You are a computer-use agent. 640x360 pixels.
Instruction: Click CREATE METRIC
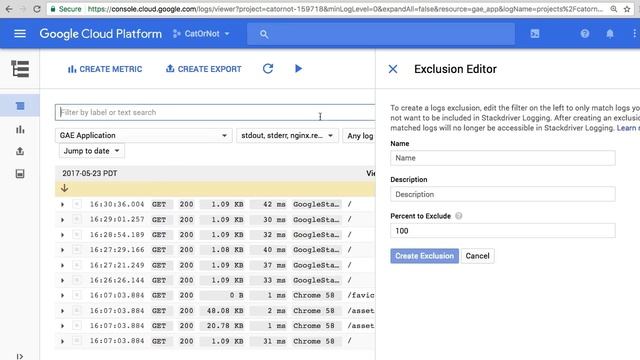(105, 69)
